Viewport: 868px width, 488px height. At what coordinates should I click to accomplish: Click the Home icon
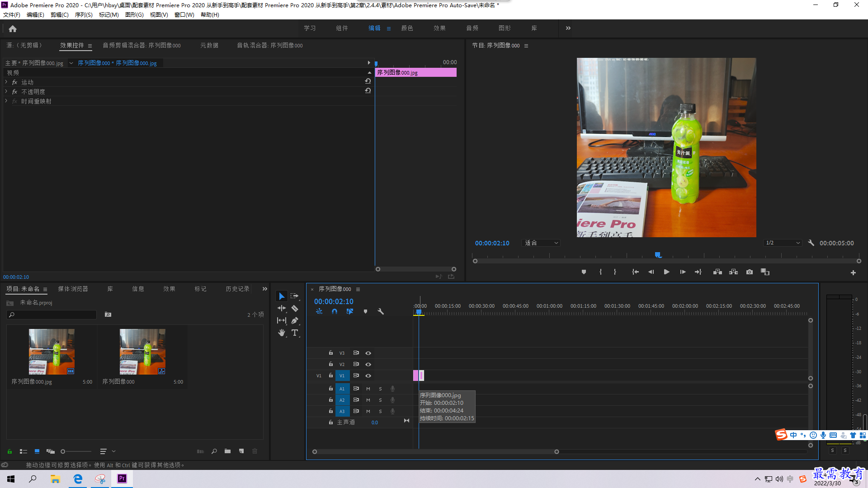click(13, 28)
